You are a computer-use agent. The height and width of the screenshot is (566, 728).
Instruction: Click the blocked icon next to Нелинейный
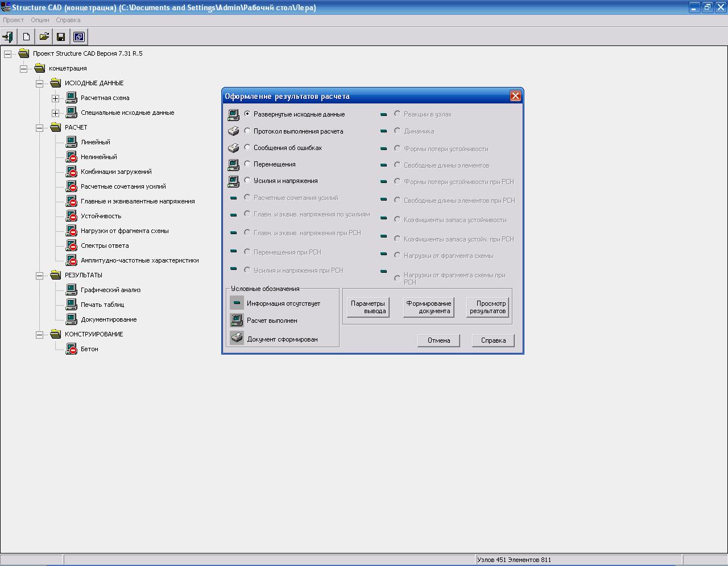71,157
